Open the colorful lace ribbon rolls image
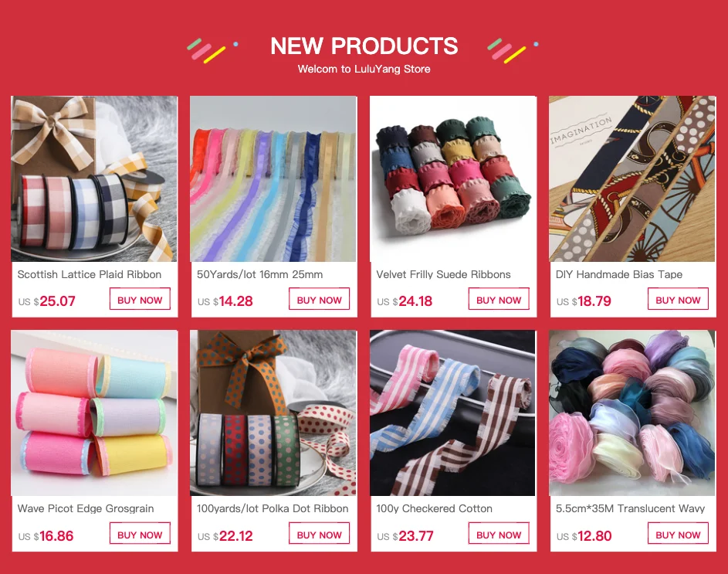 point(273,179)
